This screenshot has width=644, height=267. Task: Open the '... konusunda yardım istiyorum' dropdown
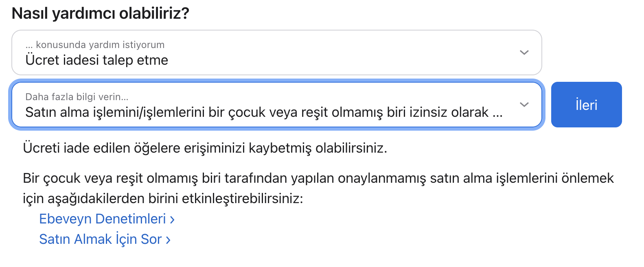click(x=276, y=53)
